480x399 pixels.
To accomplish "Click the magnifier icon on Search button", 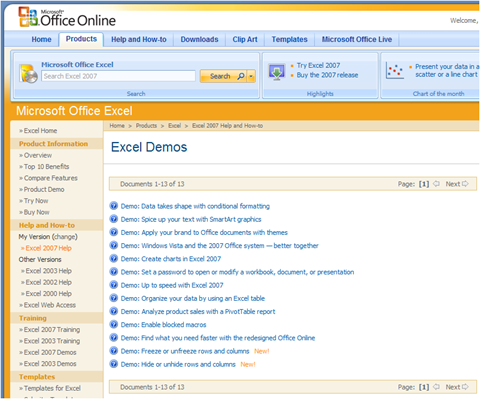I will pos(241,76).
